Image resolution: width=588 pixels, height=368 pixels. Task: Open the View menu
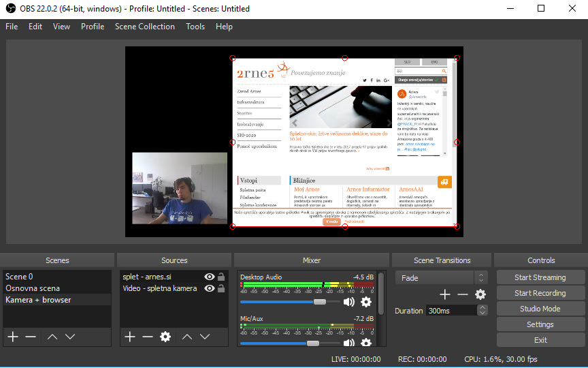(x=61, y=27)
